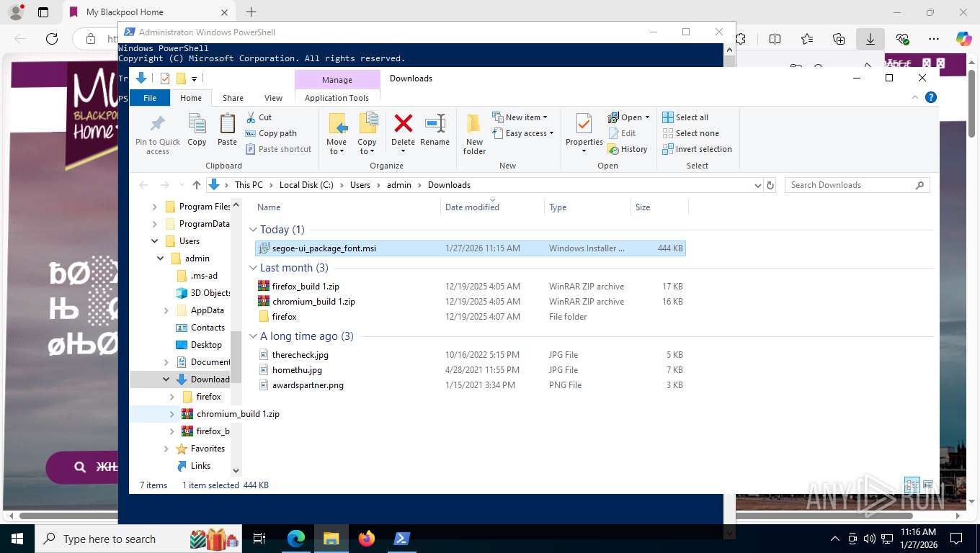This screenshot has width=980, height=553.
Task: Click Cut in Clipboard group
Action: point(259,117)
